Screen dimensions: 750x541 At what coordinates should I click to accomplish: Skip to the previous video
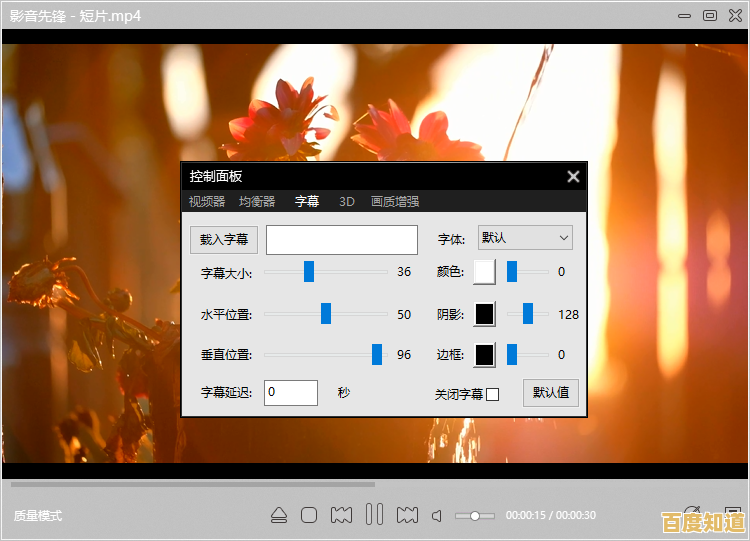(x=341, y=516)
